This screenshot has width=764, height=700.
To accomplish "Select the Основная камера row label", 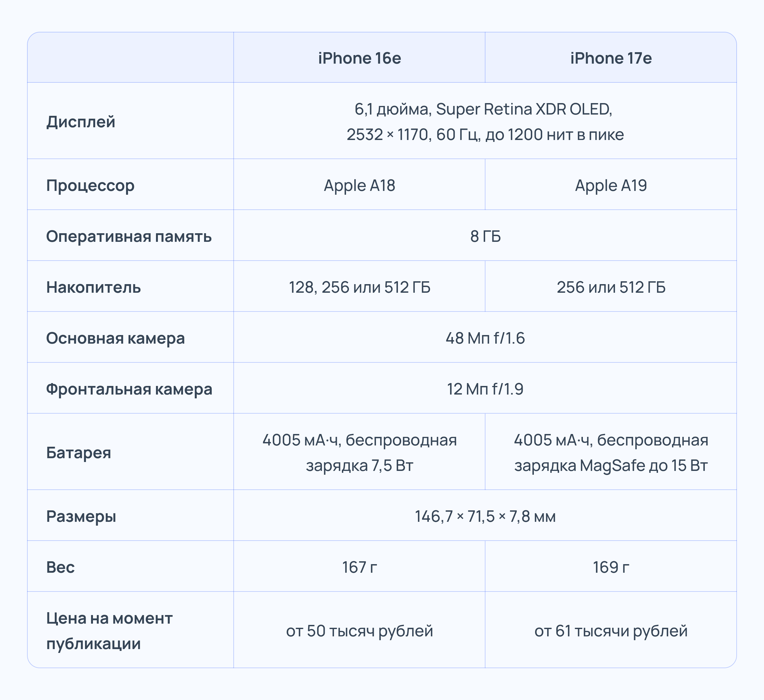I will click(116, 338).
